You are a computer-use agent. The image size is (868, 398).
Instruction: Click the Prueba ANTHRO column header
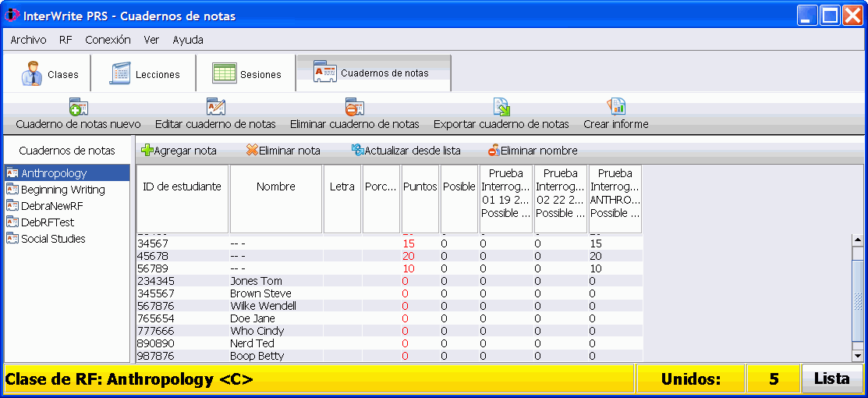(x=615, y=199)
